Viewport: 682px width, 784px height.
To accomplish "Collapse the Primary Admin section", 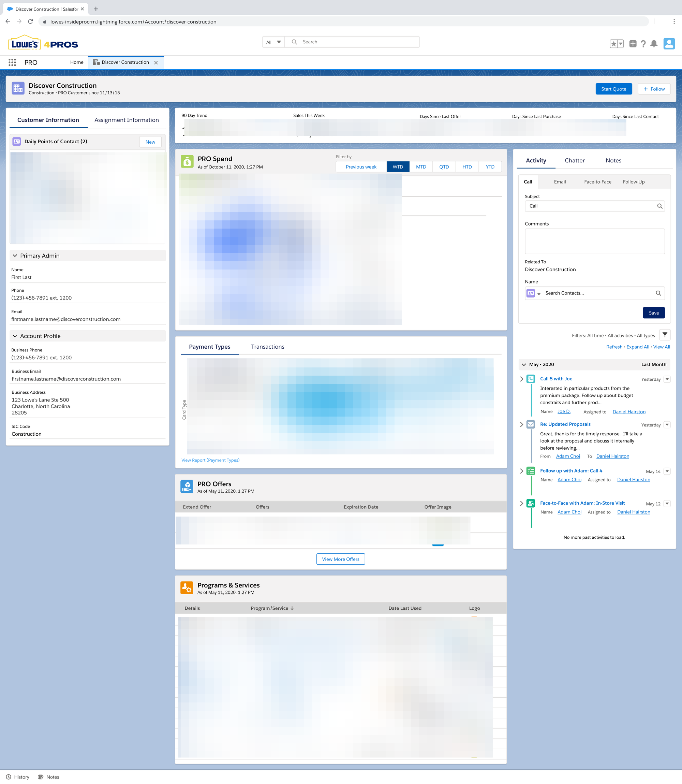I will 15,256.
